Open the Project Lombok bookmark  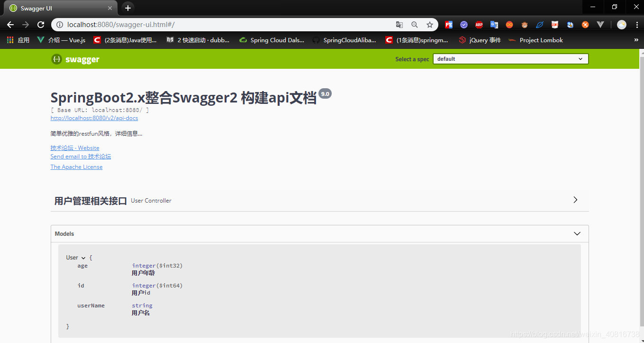[535, 40]
